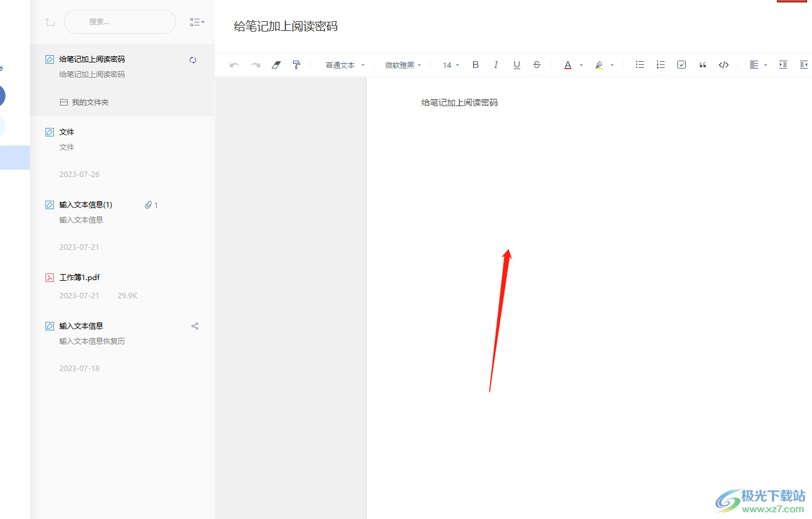The image size is (812, 519).
Task: Click the attachment paperclip icon
Action: [x=148, y=205]
